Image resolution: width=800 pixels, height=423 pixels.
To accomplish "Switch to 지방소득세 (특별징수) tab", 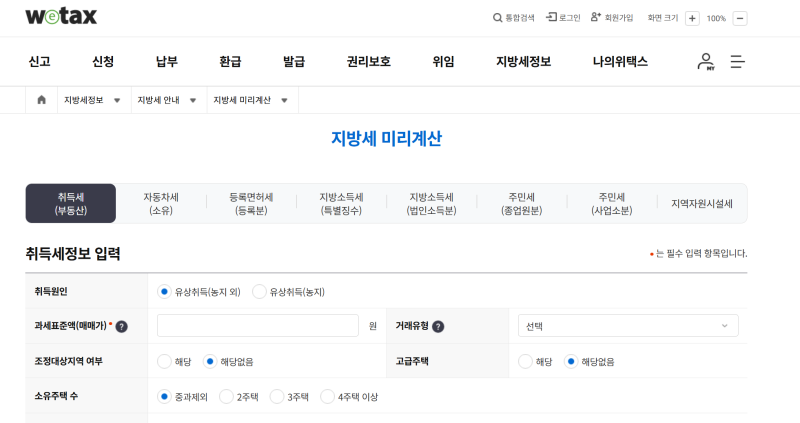I will (341, 204).
